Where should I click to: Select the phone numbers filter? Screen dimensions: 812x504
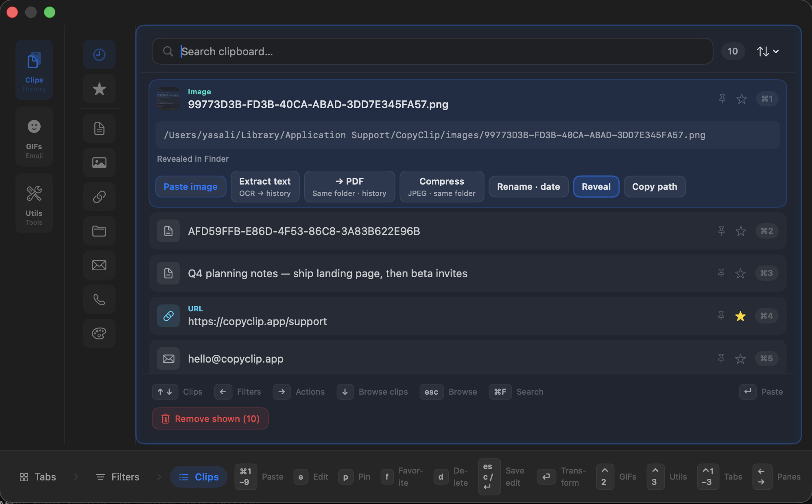(x=99, y=300)
